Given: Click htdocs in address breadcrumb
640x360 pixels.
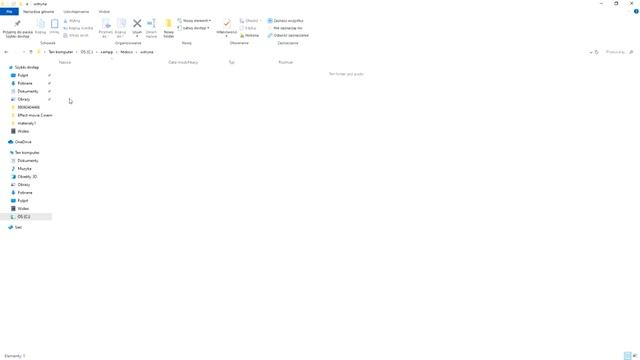Looking at the screenshot, I should click(127, 52).
